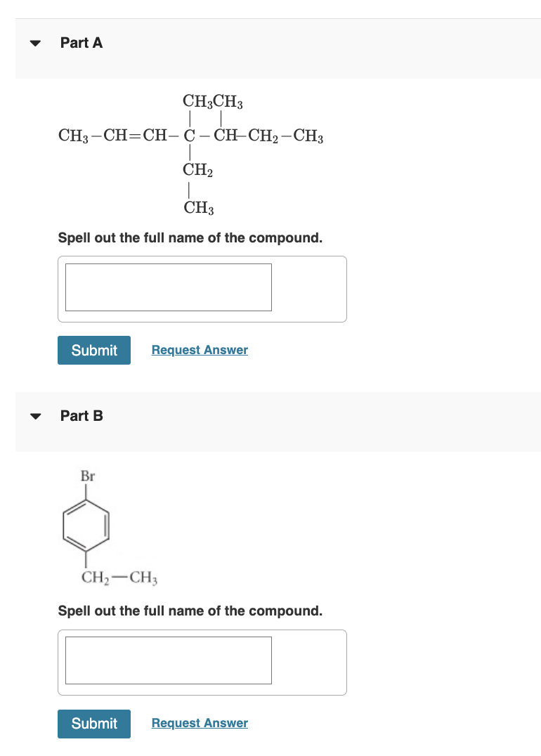The width and height of the screenshot is (541, 756).
Task: Click the CH3CH3 group in Part A structure
Action: point(212,101)
